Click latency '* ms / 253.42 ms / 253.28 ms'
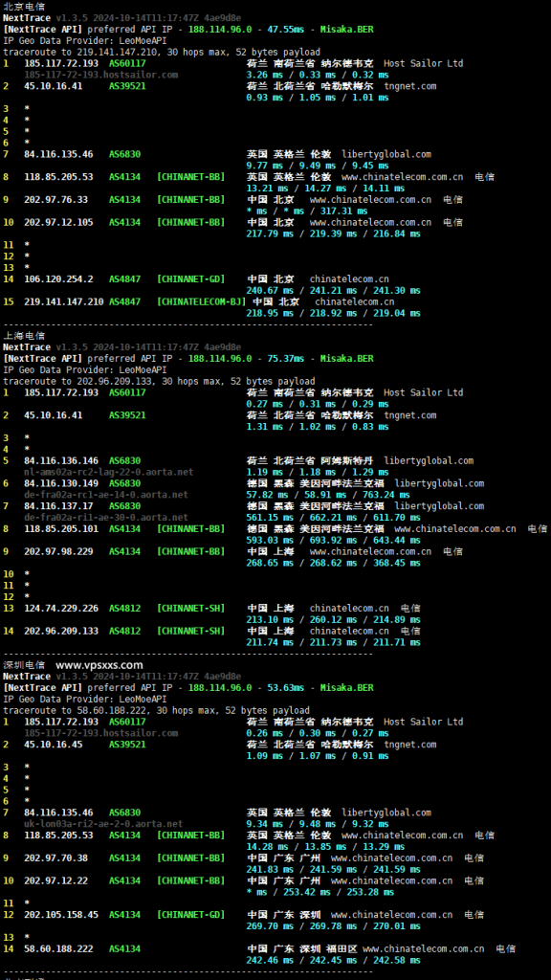This screenshot has height=980, width=551. (x=320, y=893)
